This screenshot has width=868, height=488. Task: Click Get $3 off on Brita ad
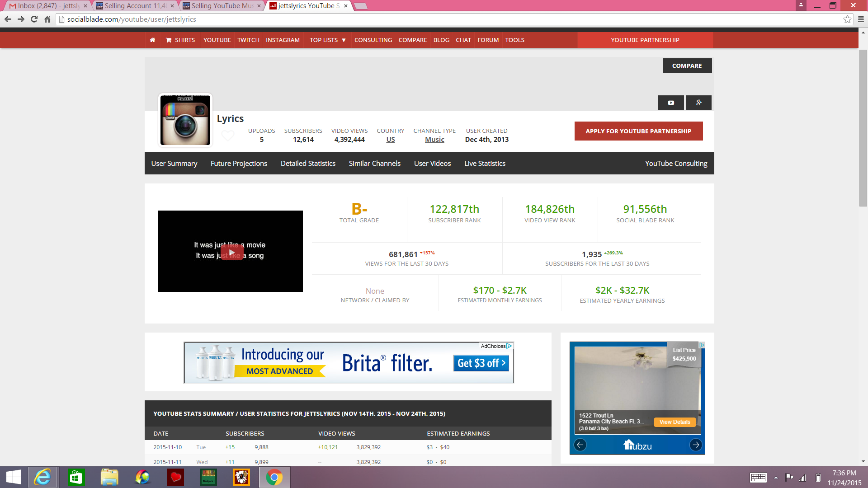(481, 363)
